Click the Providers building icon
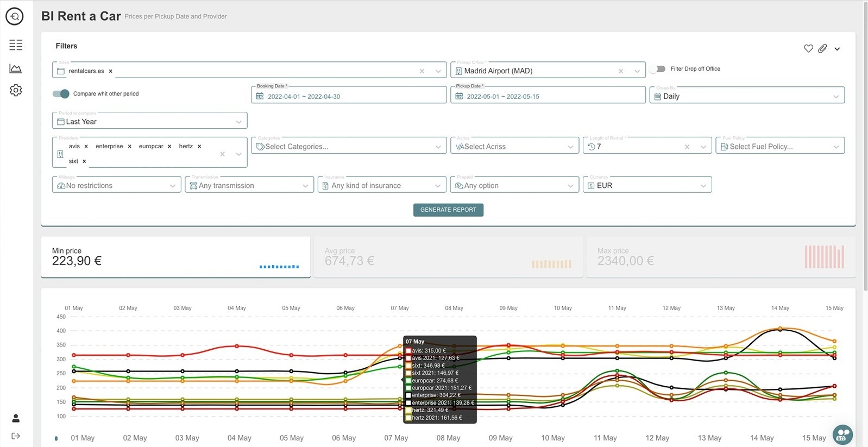868x447 pixels. point(60,154)
